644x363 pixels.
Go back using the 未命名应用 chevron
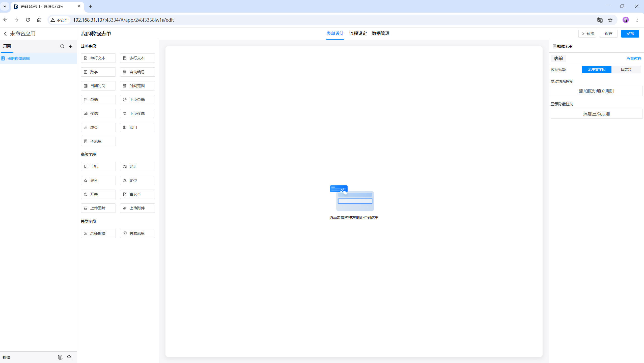5,34
